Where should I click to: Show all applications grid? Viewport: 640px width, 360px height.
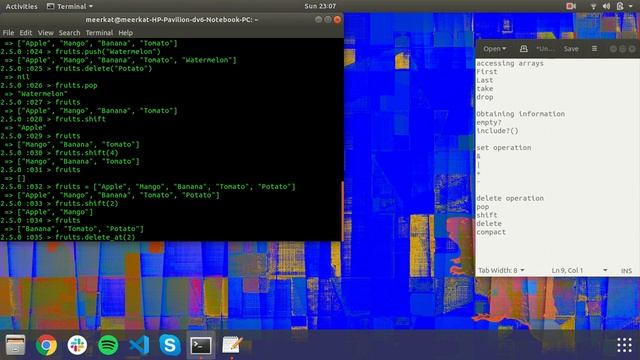point(624,345)
